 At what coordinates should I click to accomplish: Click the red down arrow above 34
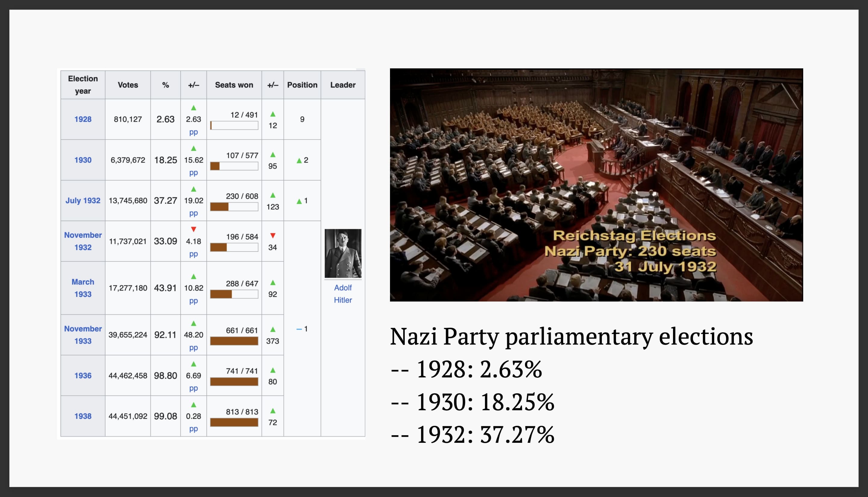(272, 236)
